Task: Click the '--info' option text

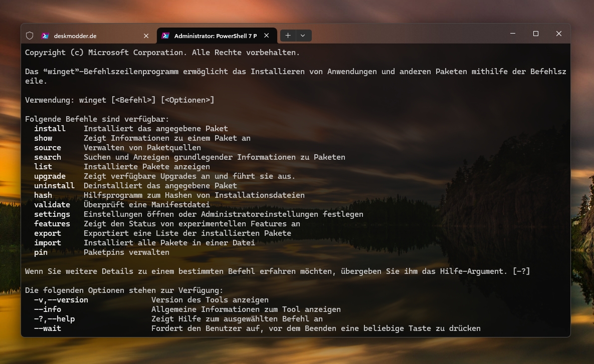Action: (47, 309)
